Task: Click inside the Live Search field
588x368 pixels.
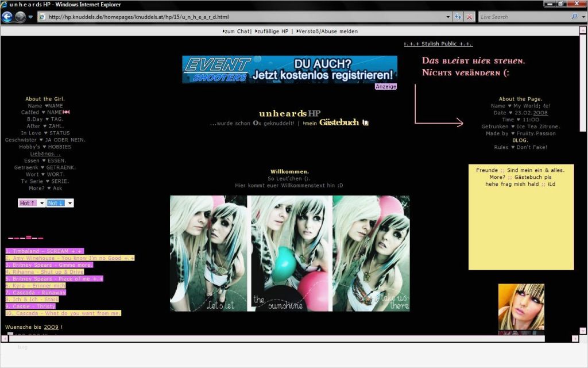Action: point(511,16)
